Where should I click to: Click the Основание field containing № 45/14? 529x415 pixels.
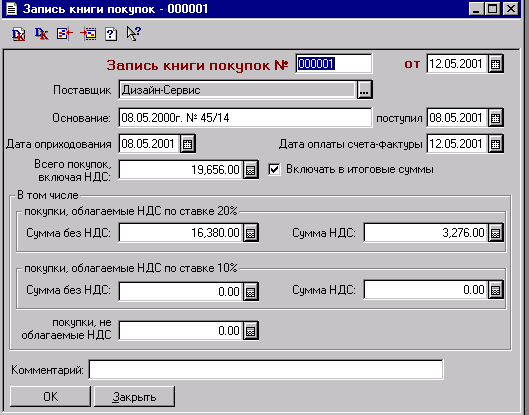[x=245, y=118]
